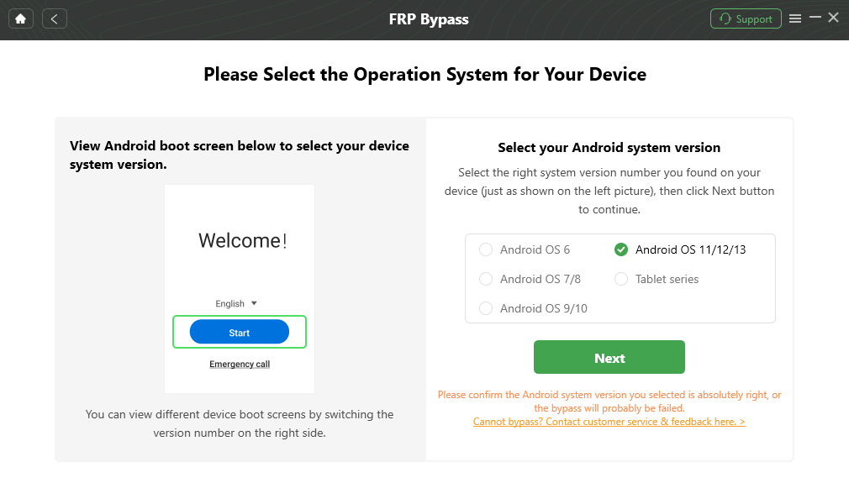Viewport: 849px width, 504px height.
Task: Click the back arrow icon
Action: click(x=54, y=18)
